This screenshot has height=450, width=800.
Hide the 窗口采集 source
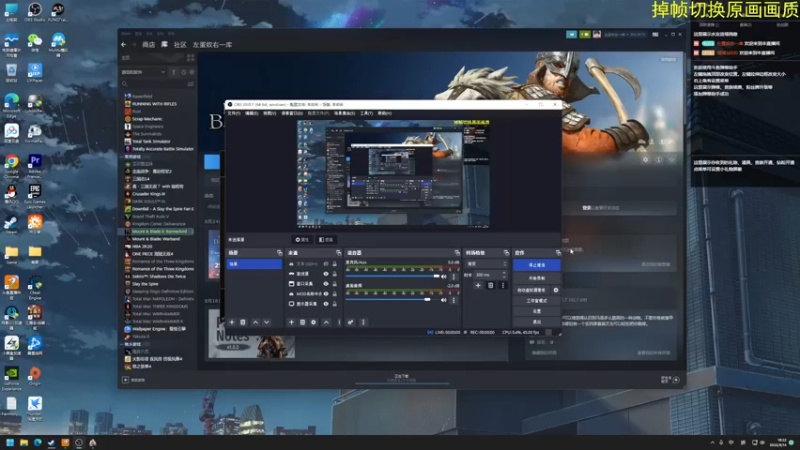click(x=326, y=284)
